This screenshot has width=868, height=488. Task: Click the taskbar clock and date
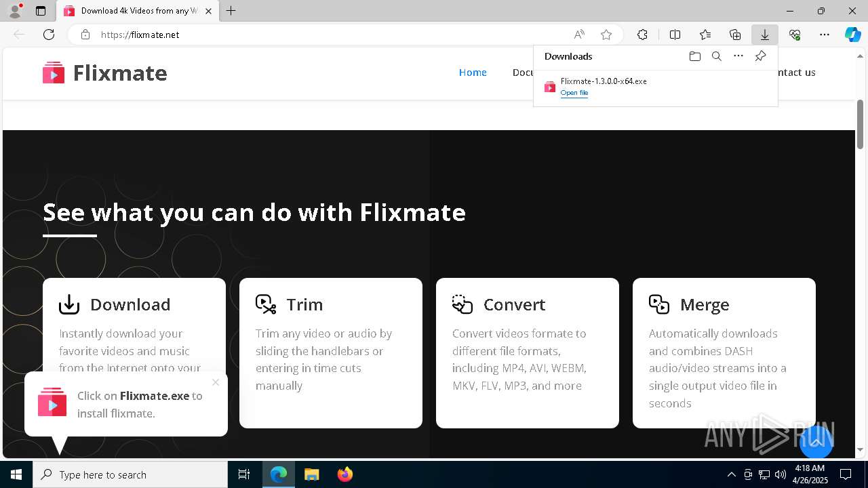click(810, 474)
